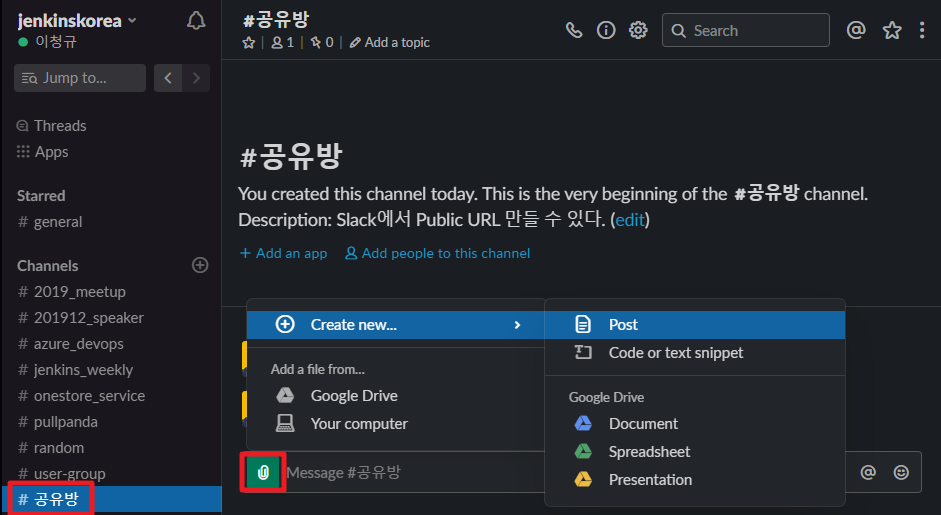Screen dimensions: 941x515
Task: Open the jenkinskorea workspace menu
Action: (77, 21)
